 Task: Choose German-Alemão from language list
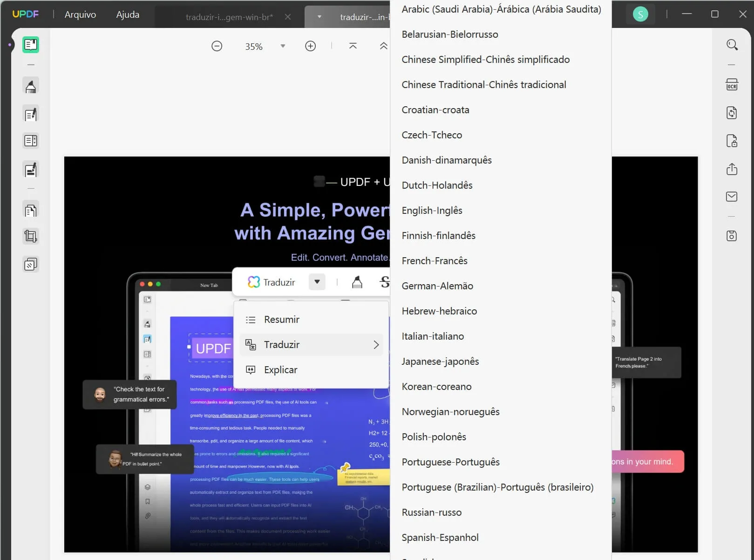click(501, 286)
